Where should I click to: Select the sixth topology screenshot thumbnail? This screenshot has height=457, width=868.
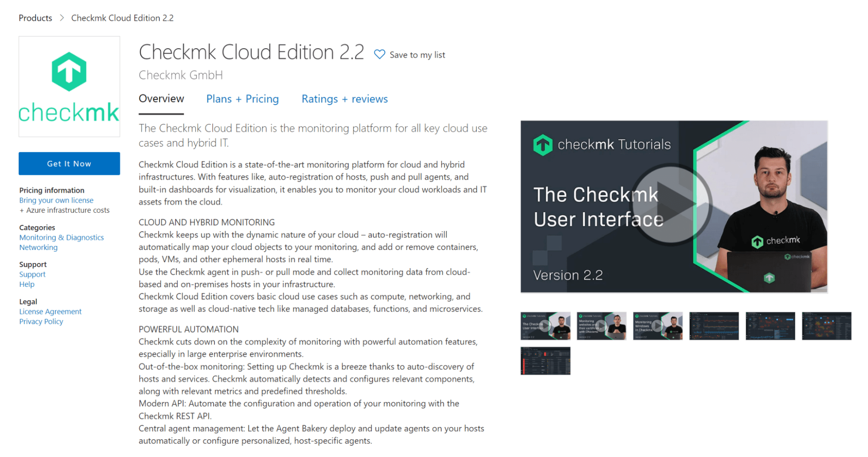click(826, 326)
